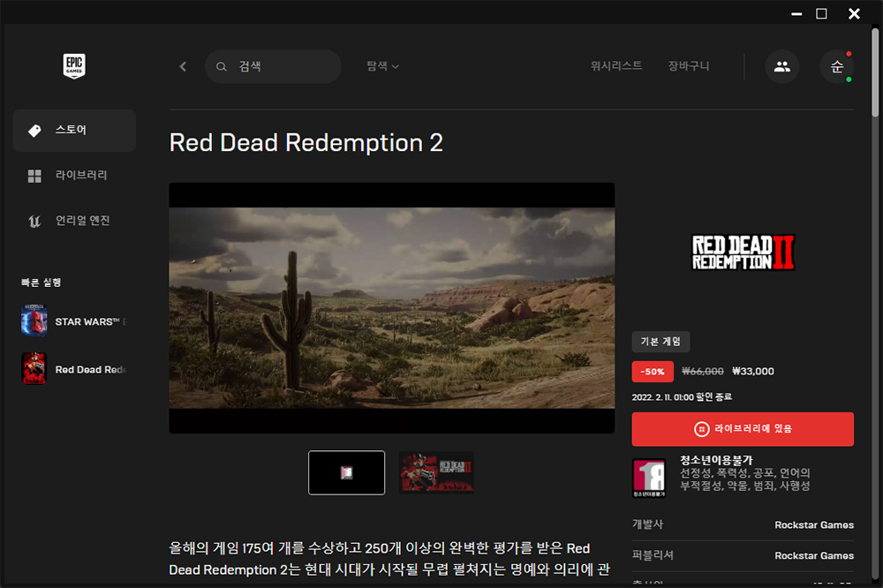The width and height of the screenshot is (883, 588).
Task: Maximize the launcher window
Action: point(821,13)
